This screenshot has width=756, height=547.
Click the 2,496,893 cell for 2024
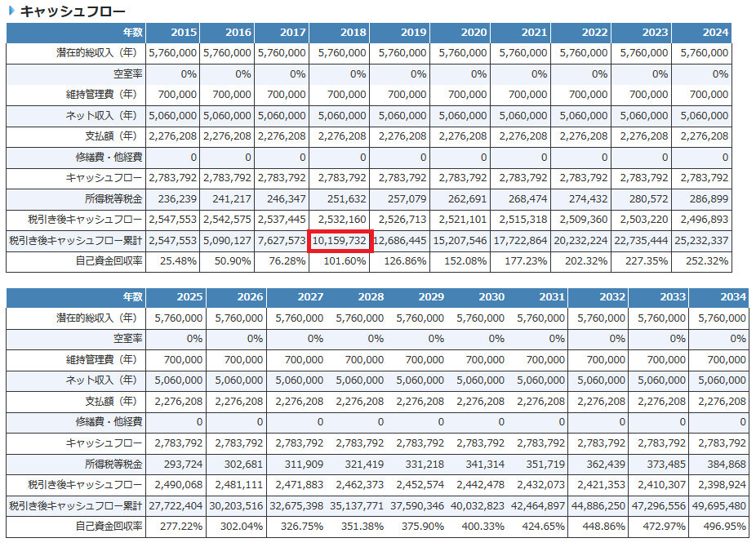(x=701, y=220)
